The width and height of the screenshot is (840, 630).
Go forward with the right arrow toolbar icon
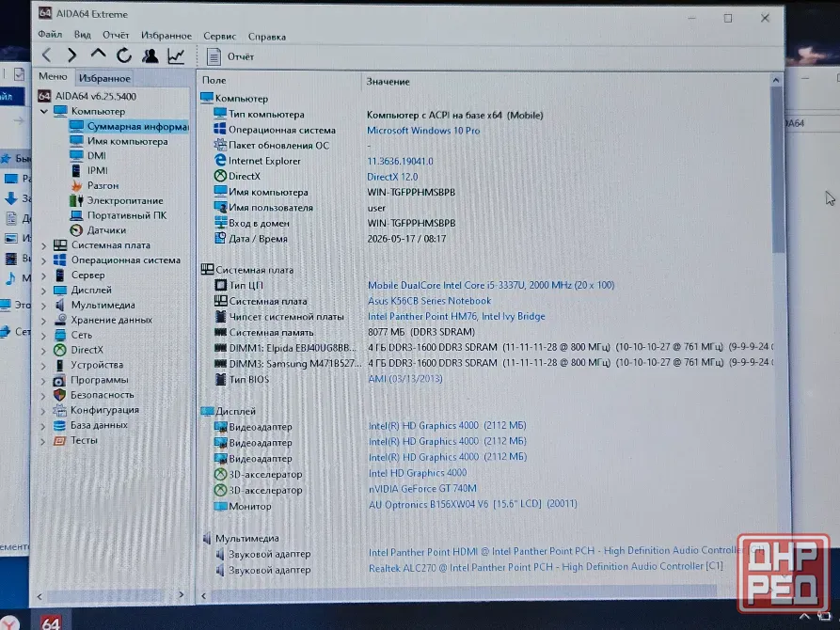pyautogui.click(x=72, y=55)
